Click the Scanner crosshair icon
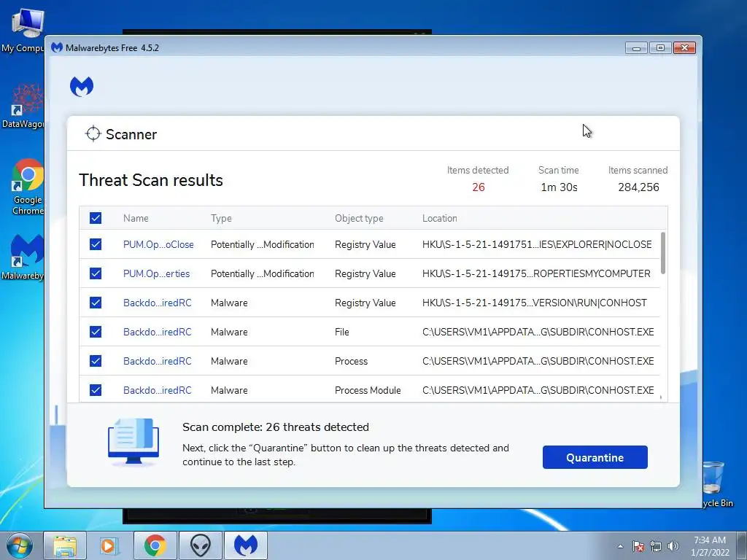The height and width of the screenshot is (560, 747). tap(93, 134)
